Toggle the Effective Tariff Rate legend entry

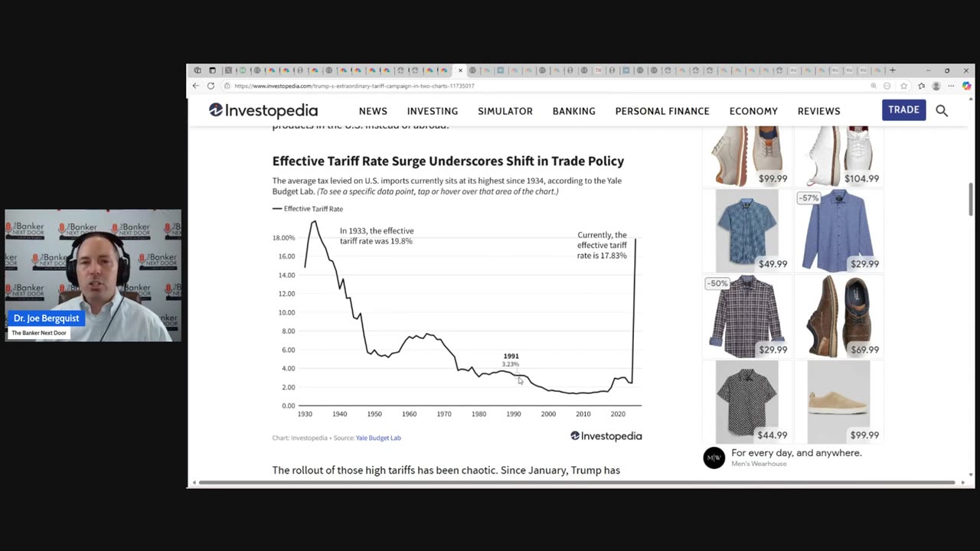click(308, 208)
